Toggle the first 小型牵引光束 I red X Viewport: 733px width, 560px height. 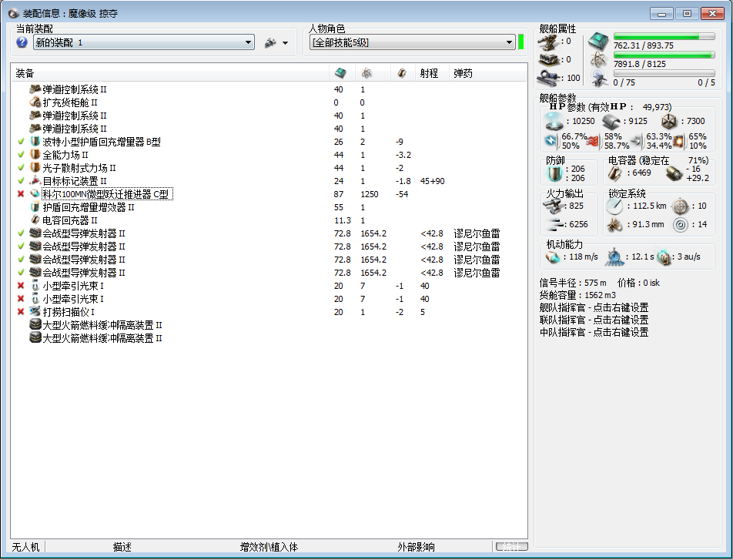(21, 285)
